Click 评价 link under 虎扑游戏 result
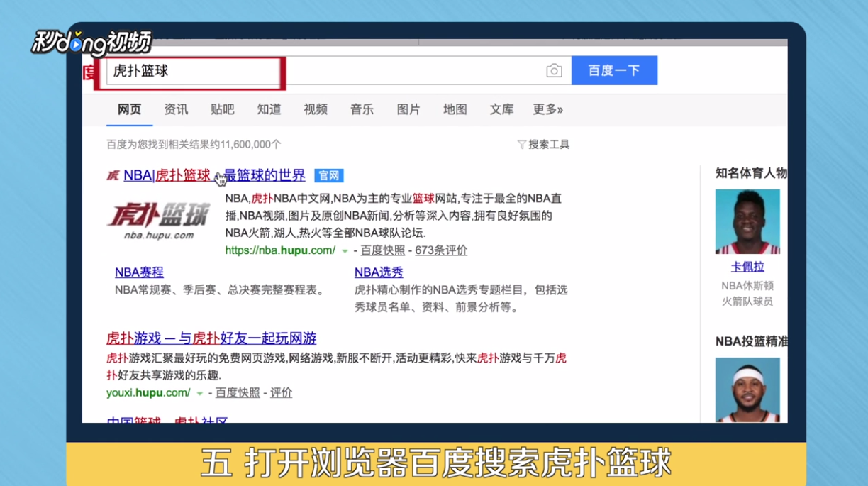The image size is (868, 486). point(281,392)
